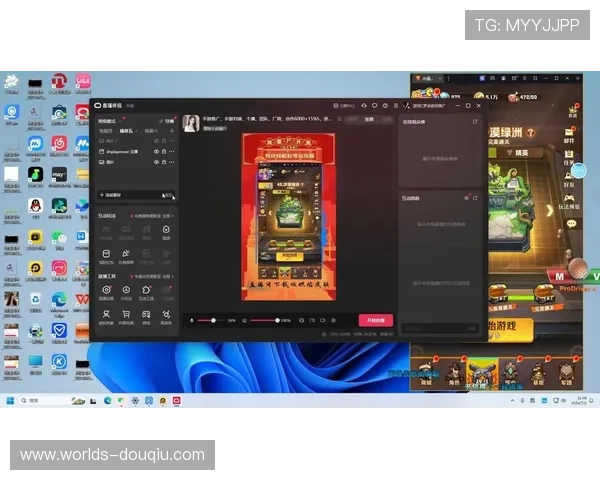This screenshot has height=480, width=600.
Task: Open the message bubble icon in title bar
Action: coord(375,106)
